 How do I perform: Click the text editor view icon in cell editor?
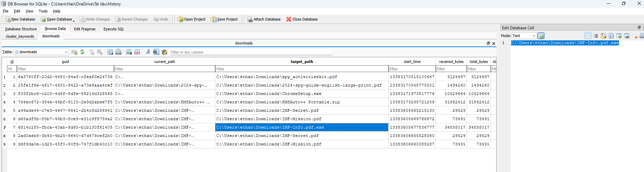588,36
